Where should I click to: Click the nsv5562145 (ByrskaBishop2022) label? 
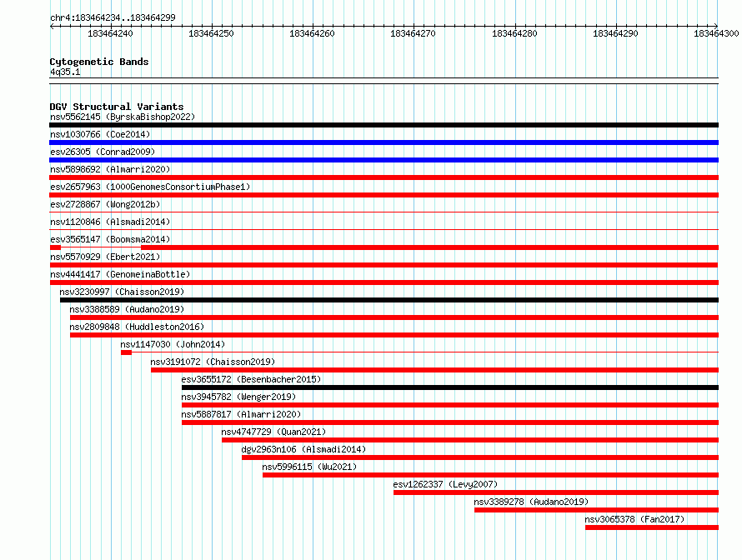click(x=123, y=117)
